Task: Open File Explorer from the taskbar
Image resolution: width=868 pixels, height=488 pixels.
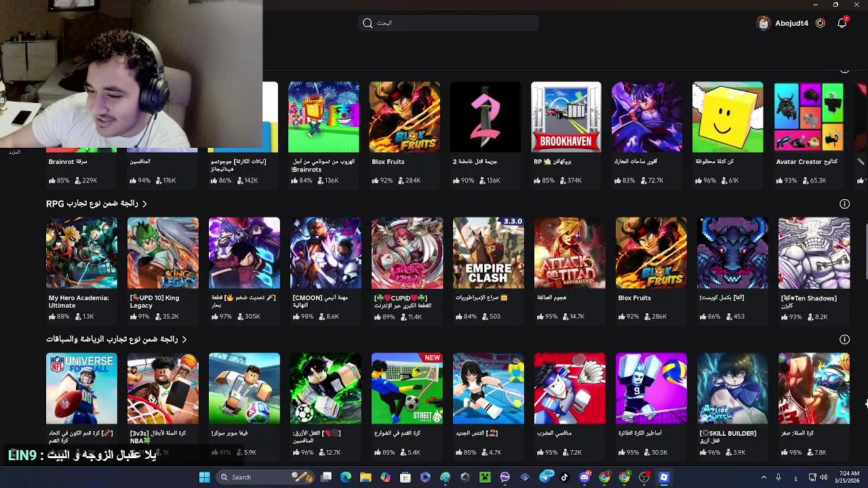Action: pyautogui.click(x=366, y=477)
